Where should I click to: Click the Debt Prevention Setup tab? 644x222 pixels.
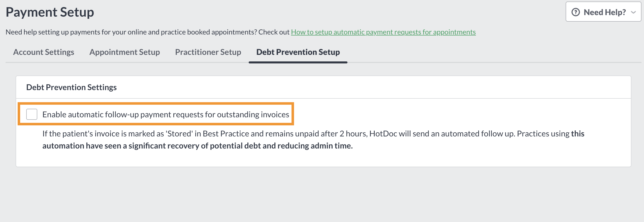[x=298, y=52]
